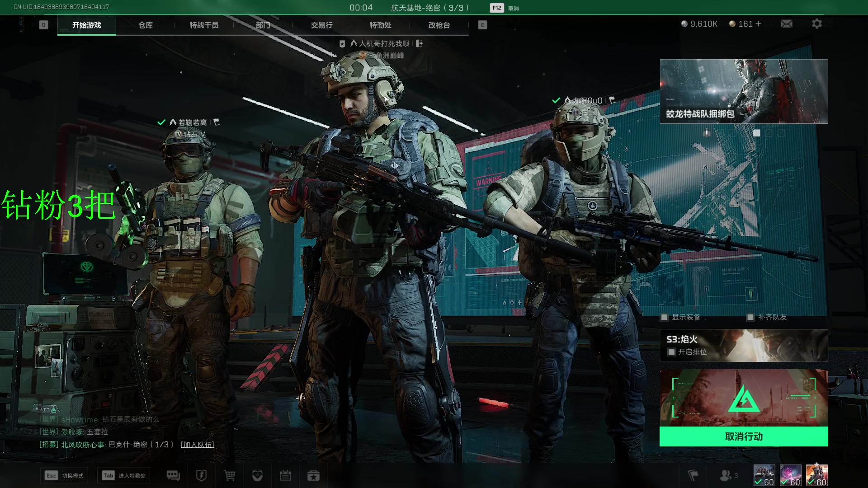Go to the 交易行 tab
The image size is (868, 488).
pyautogui.click(x=322, y=25)
